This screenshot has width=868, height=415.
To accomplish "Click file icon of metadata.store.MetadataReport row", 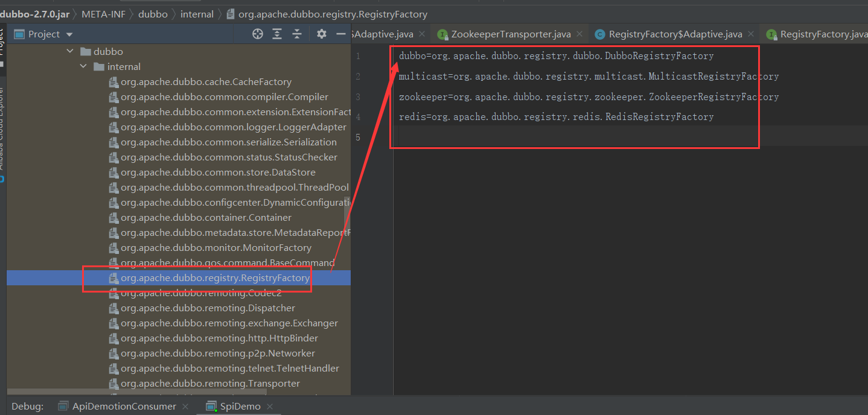I will pos(113,233).
